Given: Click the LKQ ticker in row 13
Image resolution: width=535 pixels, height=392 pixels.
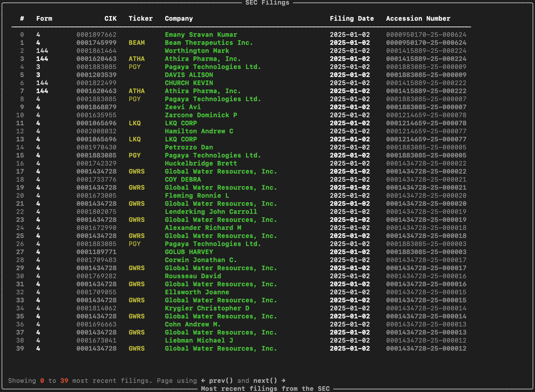Looking at the screenshot, I should [134, 139].
